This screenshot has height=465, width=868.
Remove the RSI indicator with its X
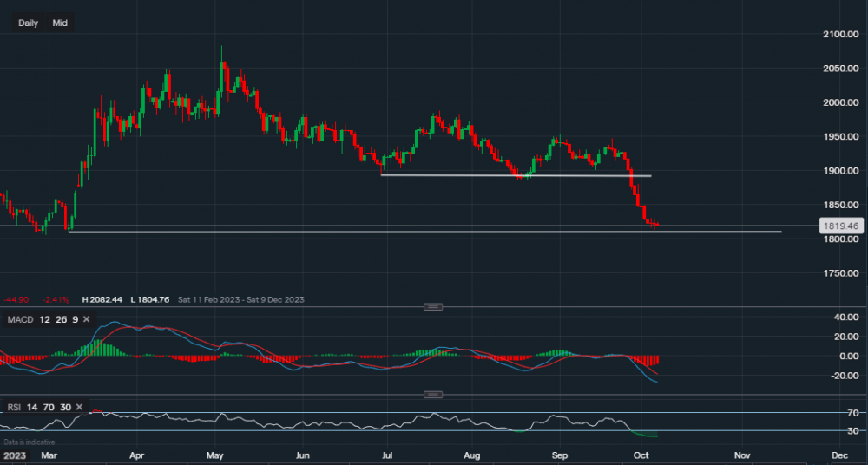click(79, 407)
